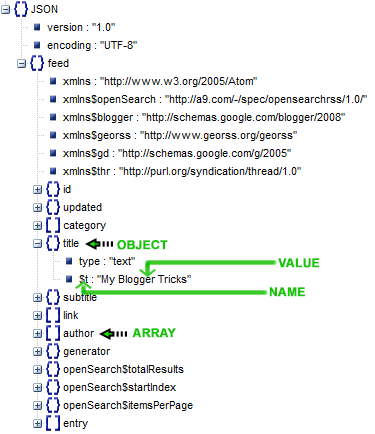This screenshot has height=434, width=375.
Task: Click the array bracket icon next to entry
Action: point(53,423)
